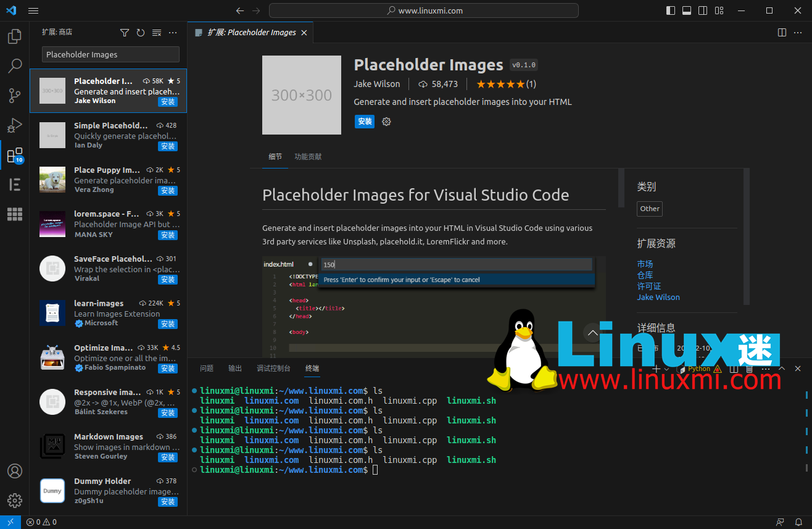Clear extensions search results

tap(157, 33)
